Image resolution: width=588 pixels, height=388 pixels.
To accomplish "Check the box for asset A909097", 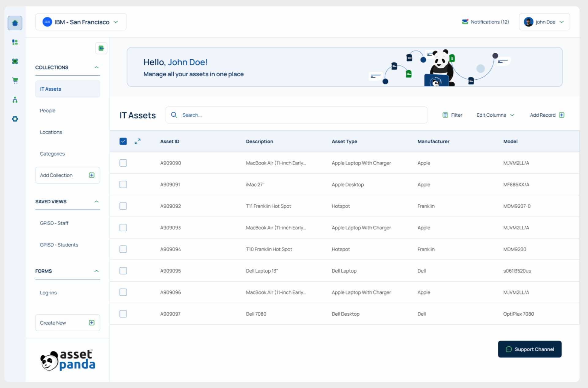I will pos(123,314).
